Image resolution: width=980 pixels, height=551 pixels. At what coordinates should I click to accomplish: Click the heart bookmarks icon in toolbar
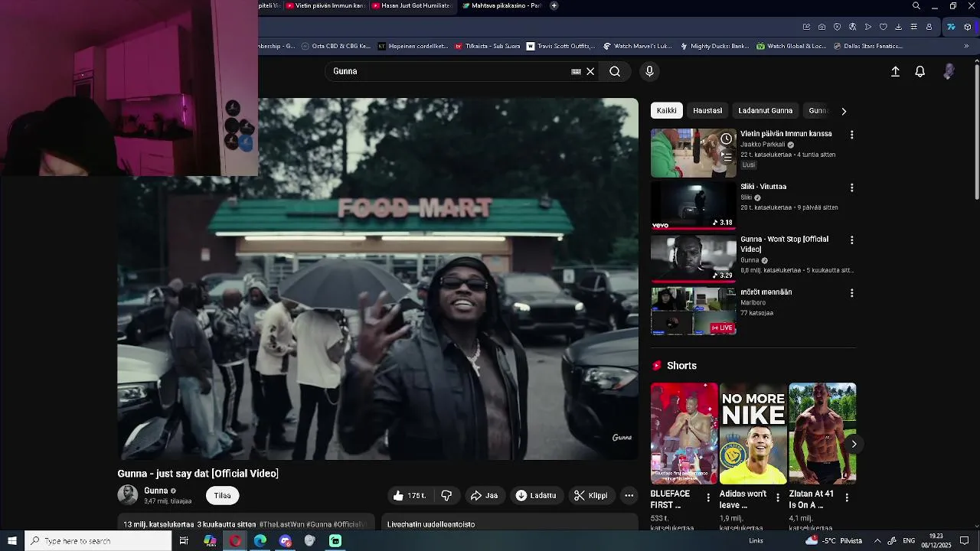pos(883,27)
